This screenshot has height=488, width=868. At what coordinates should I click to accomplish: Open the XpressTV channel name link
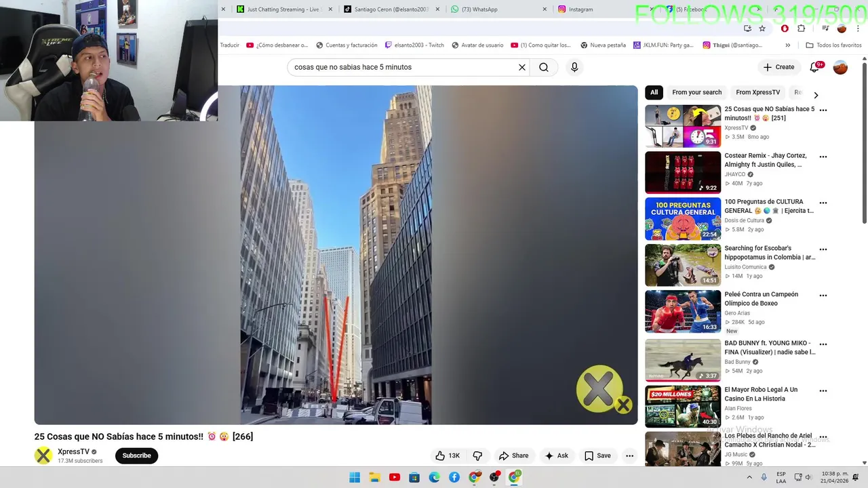pos(73,451)
